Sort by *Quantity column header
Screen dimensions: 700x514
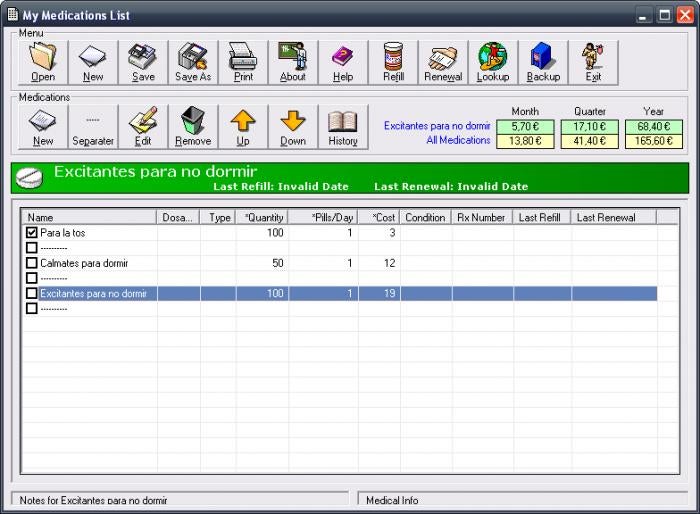click(262, 217)
